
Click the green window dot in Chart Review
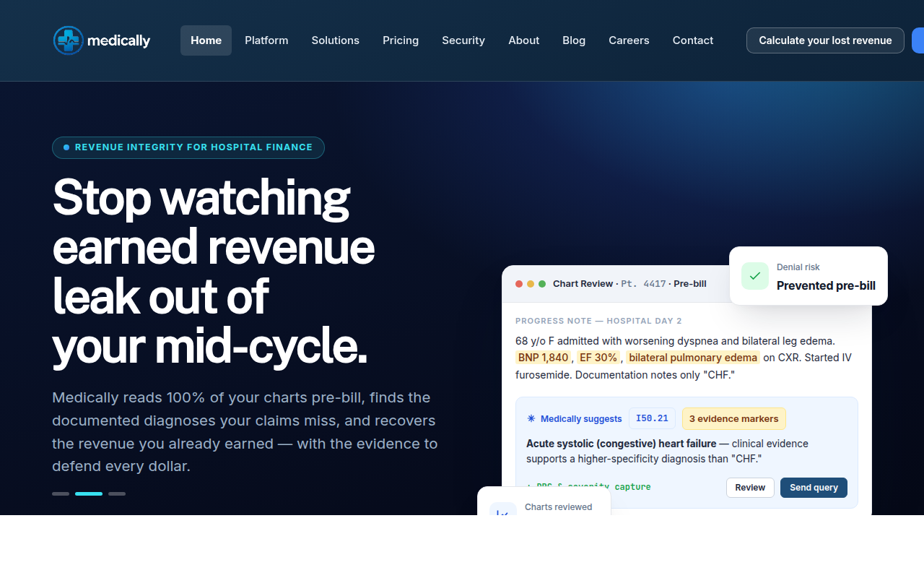point(542,284)
